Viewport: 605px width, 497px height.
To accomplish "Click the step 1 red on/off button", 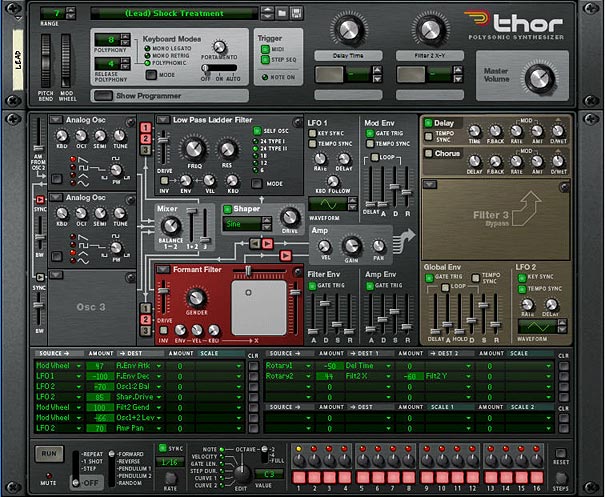I will coord(299,478).
